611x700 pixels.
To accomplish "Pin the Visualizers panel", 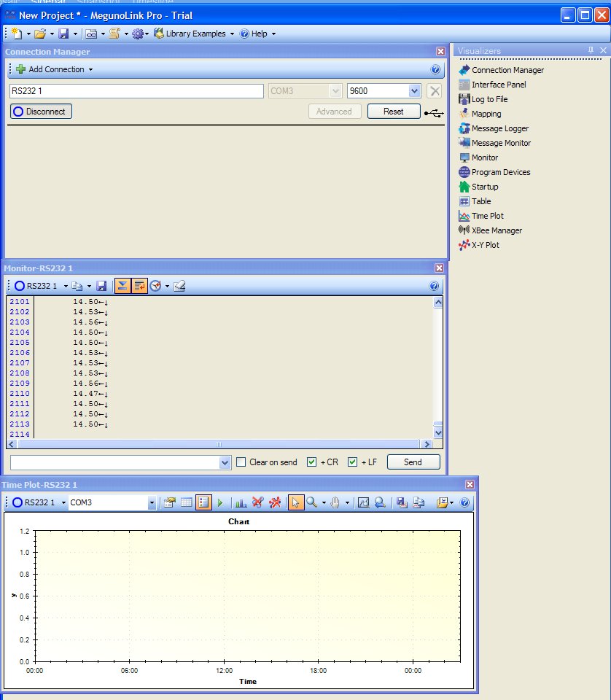I will (591, 50).
